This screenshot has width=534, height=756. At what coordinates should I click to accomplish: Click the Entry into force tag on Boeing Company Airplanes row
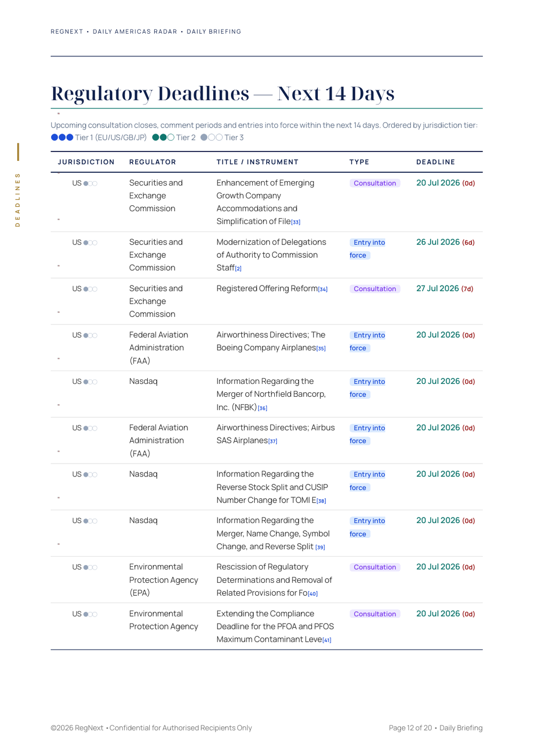pyautogui.click(x=367, y=341)
